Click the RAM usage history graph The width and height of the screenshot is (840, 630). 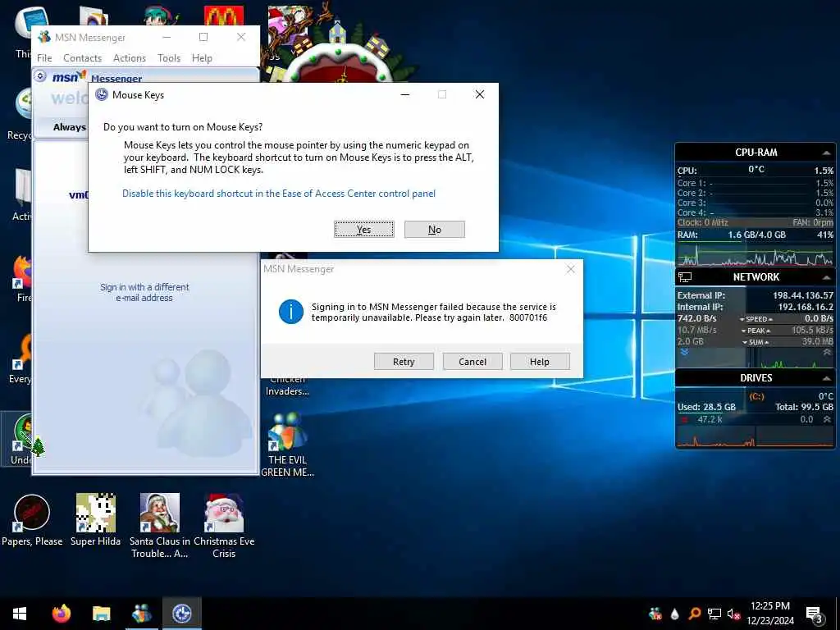coord(756,254)
